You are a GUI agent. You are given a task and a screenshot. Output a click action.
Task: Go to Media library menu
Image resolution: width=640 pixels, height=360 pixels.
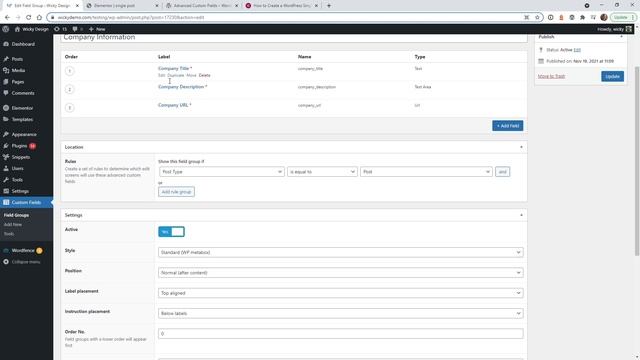click(18, 71)
